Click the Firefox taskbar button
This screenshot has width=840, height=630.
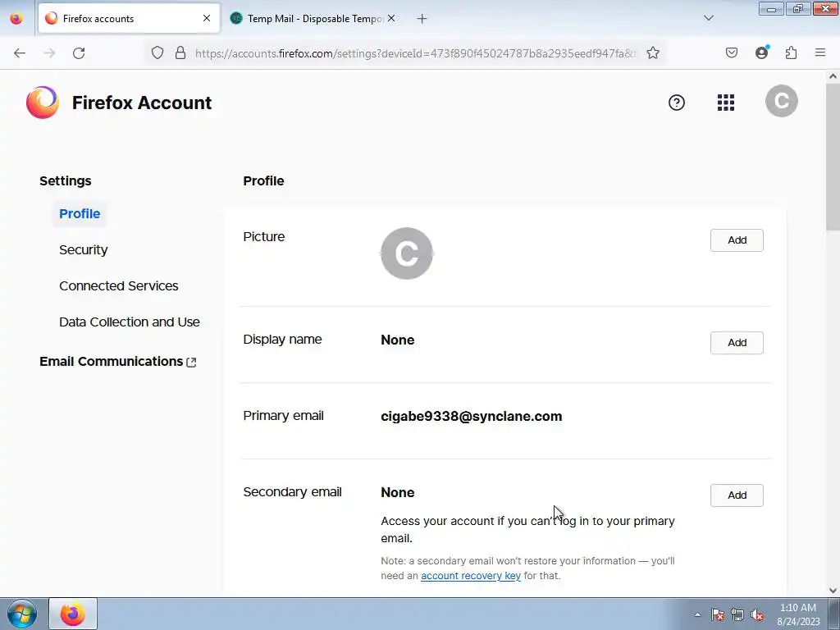(x=73, y=614)
